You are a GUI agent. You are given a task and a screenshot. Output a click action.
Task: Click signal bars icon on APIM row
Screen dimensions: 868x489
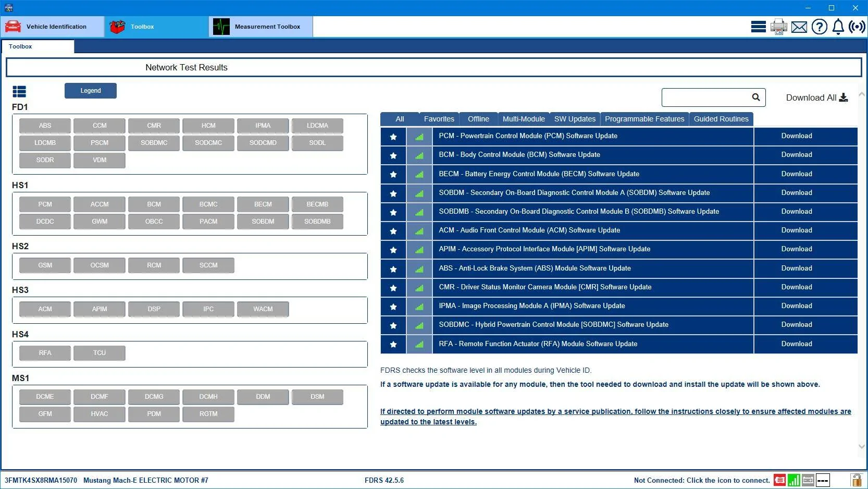(x=419, y=250)
